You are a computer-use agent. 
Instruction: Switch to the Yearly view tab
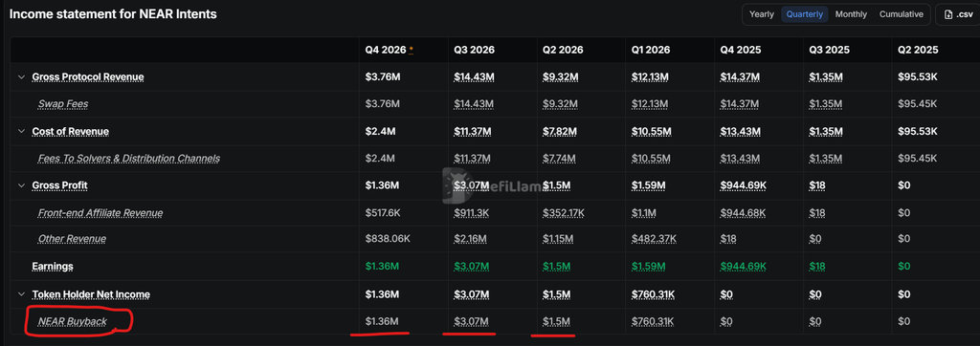pos(761,14)
